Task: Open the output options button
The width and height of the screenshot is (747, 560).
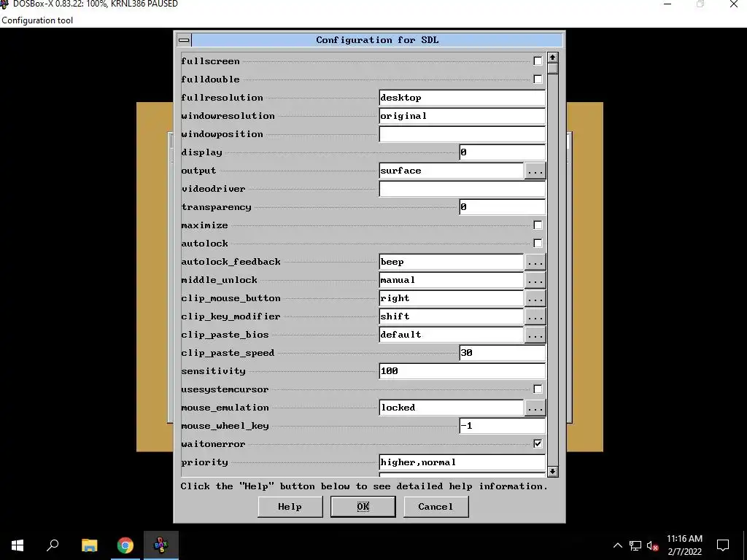Action: click(x=535, y=171)
